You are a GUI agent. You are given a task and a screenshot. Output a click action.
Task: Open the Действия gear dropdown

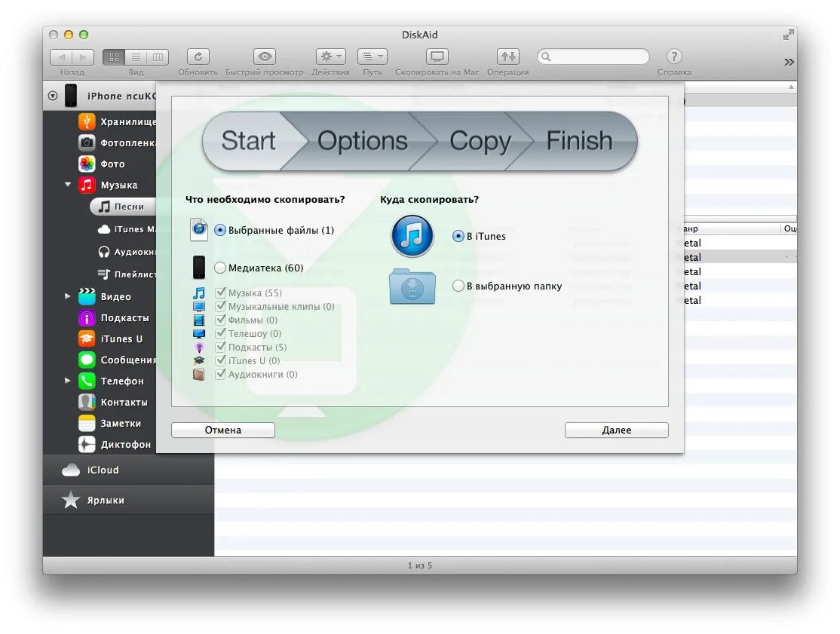tap(330, 57)
